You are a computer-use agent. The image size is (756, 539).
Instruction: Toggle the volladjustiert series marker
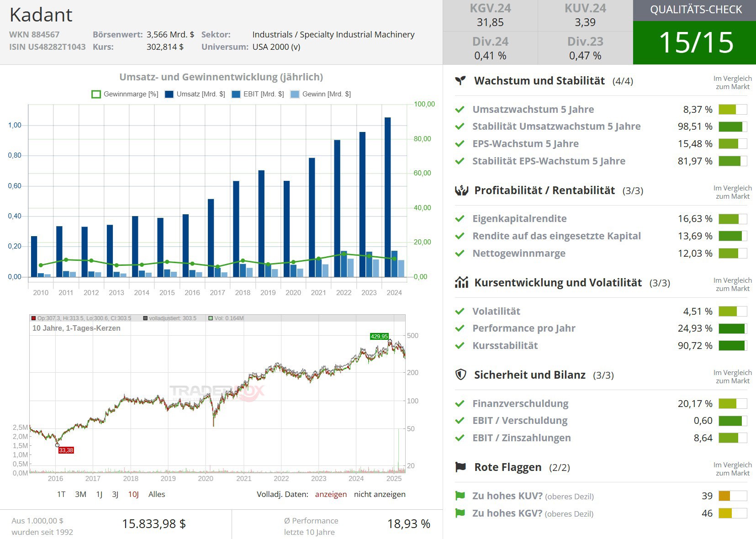coord(145,318)
